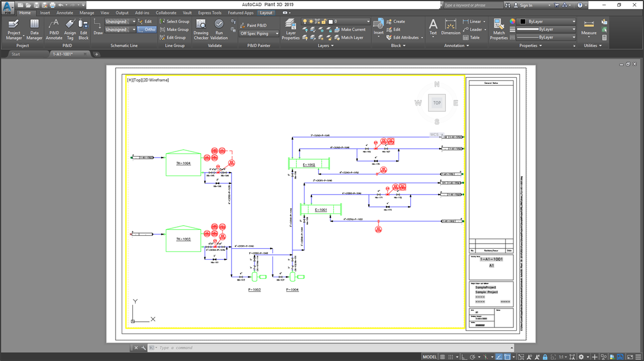This screenshot has width=644, height=361.
Task: Launch the Drawing Checker
Action: coord(201,28)
